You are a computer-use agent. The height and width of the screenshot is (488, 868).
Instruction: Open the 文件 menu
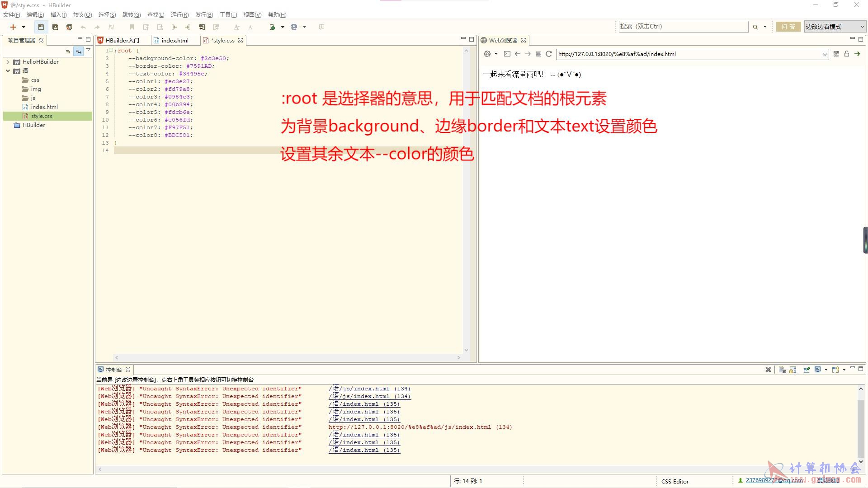(x=12, y=15)
